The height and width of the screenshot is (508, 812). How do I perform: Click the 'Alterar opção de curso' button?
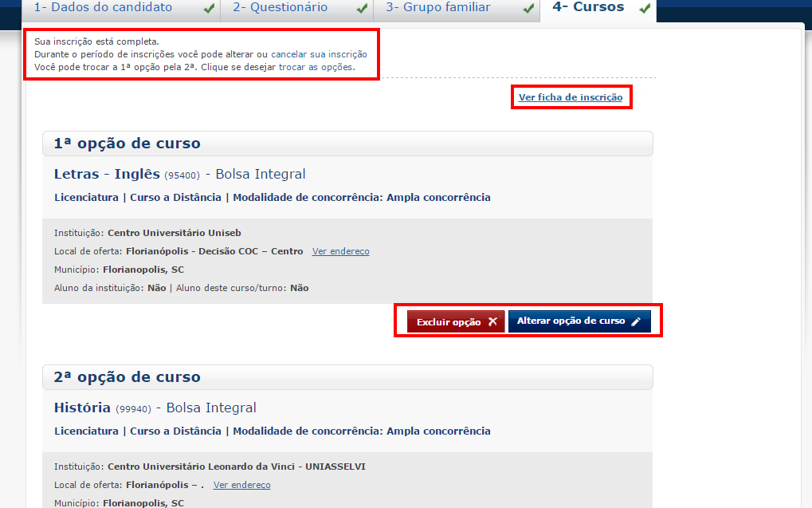coord(580,321)
